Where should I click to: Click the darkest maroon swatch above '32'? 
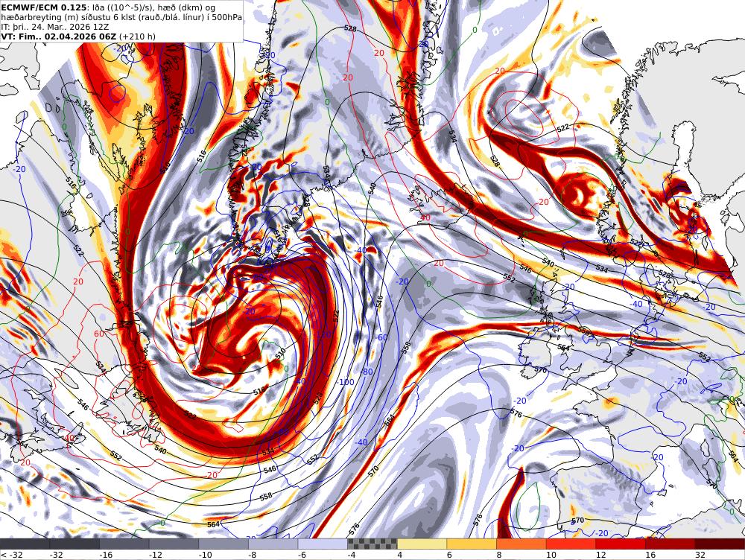720,544
